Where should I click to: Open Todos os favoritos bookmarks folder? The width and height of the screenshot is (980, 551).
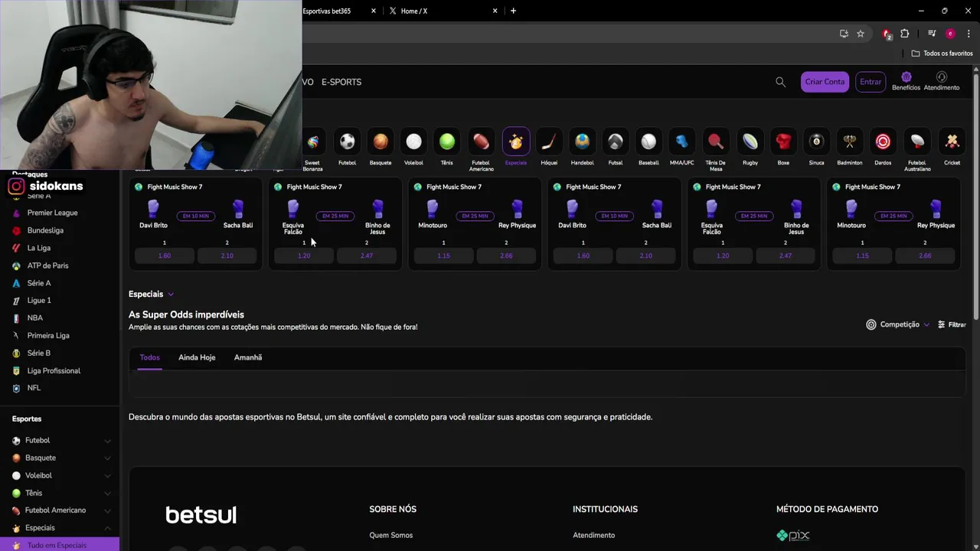click(x=942, y=54)
